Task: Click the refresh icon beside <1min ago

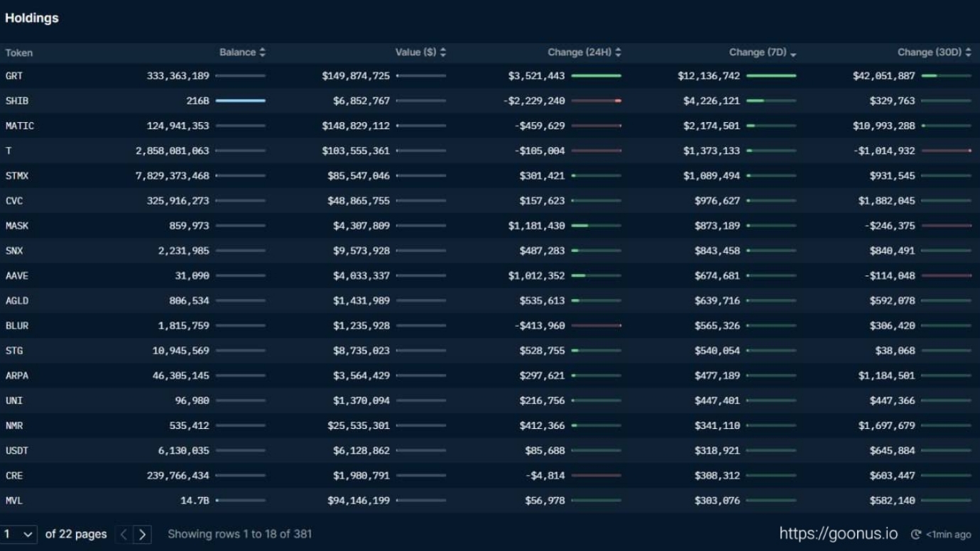Action: pos(916,535)
